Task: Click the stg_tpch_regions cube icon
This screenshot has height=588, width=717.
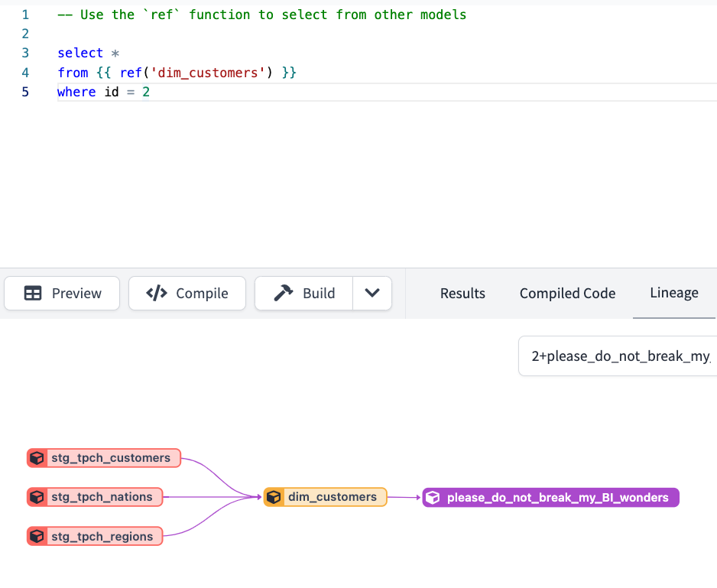Action: [37, 536]
